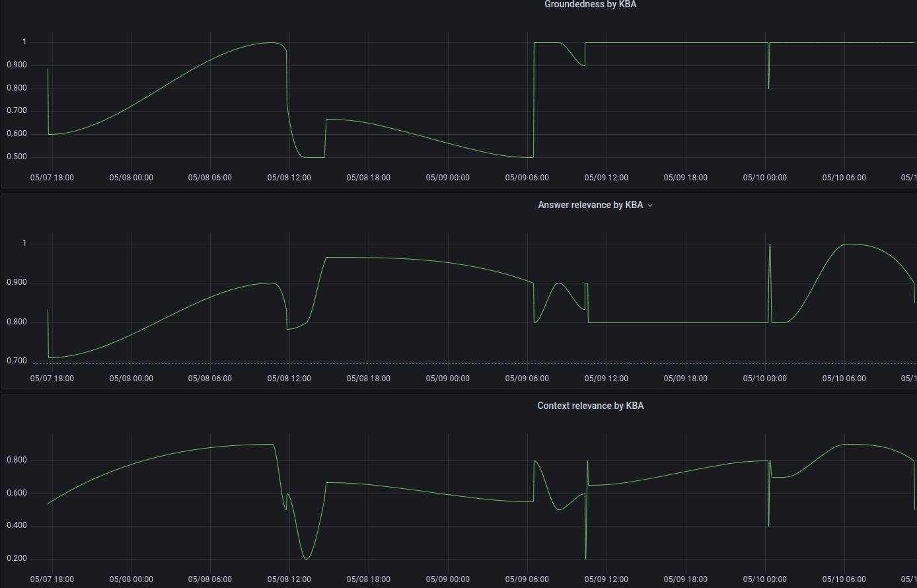Screen dimensions: 917x588
Task: Click 05/09 12:00 time label in Context relevance chart
Action: (606, 579)
